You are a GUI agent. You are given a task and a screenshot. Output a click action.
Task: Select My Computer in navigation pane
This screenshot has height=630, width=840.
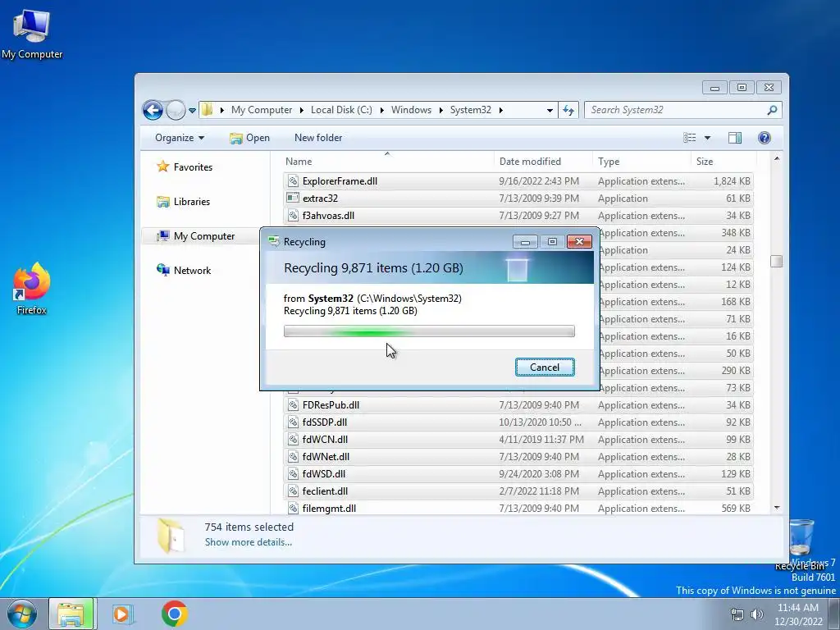[x=195, y=236]
